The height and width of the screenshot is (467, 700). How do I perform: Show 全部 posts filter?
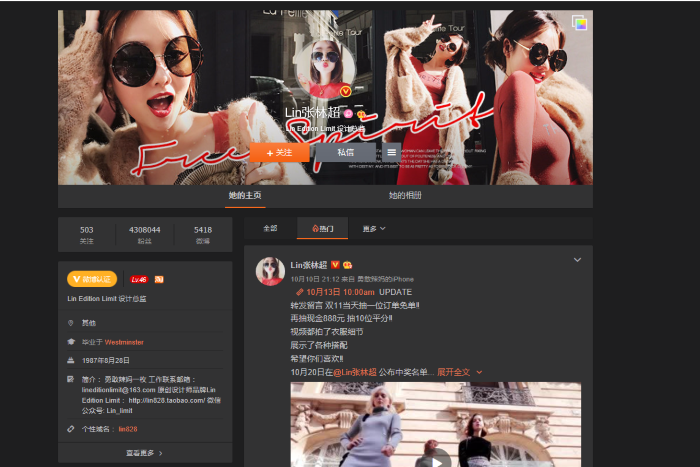pos(270,228)
